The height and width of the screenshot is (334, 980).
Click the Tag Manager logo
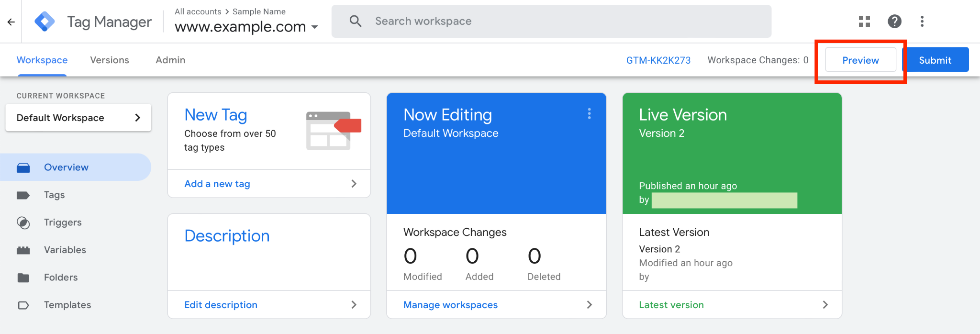click(45, 22)
